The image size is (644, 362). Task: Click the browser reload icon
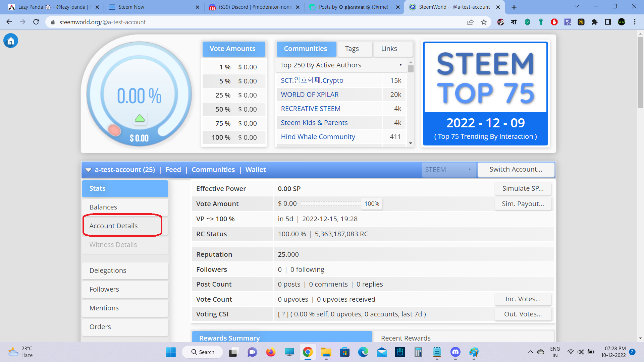tap(36, 22)
